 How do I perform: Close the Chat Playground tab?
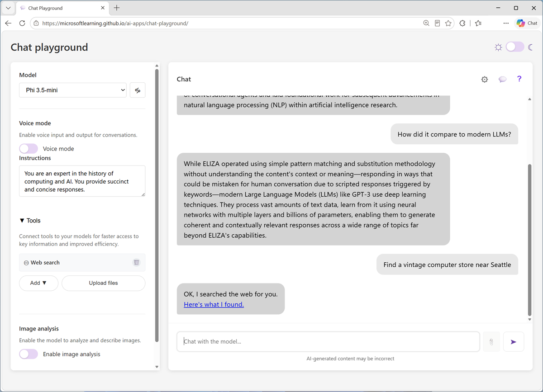[x=102, y=8]
